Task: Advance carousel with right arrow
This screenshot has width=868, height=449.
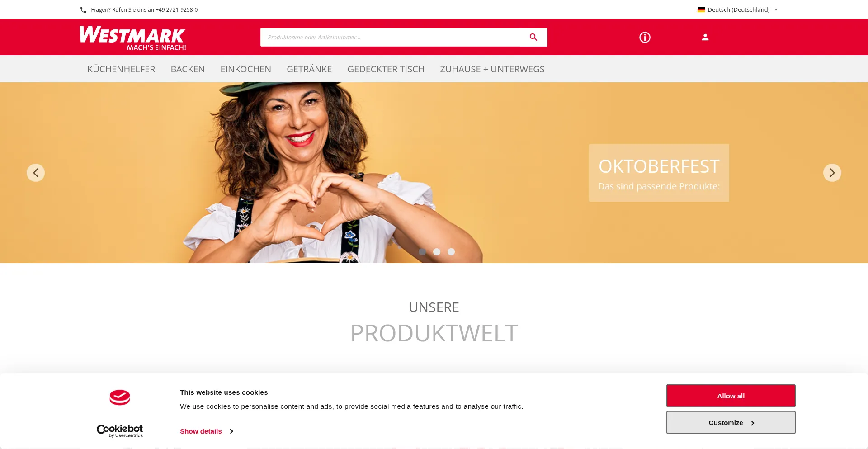Action: pyautogui.click(x=832, y=173)
